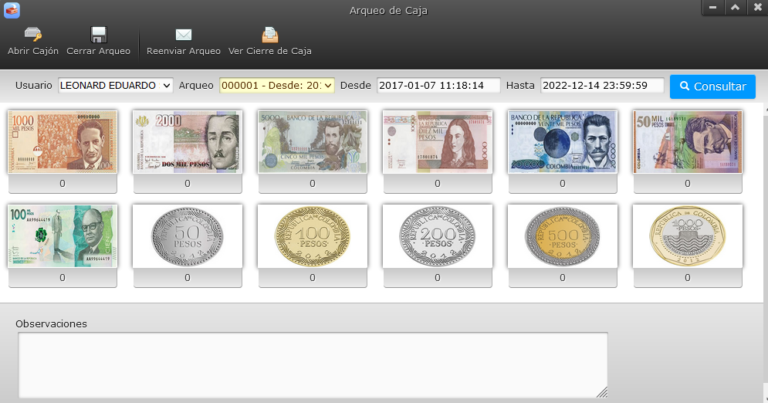The height and width of the screenshot is (403, 768).
Task: Select the 100 pesos gold coin
Action: tap(312, 236)
